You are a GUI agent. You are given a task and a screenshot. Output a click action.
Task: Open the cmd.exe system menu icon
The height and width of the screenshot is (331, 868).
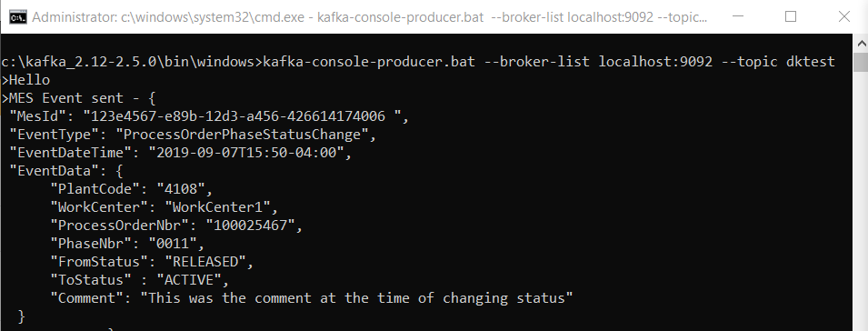coord(18,17)
